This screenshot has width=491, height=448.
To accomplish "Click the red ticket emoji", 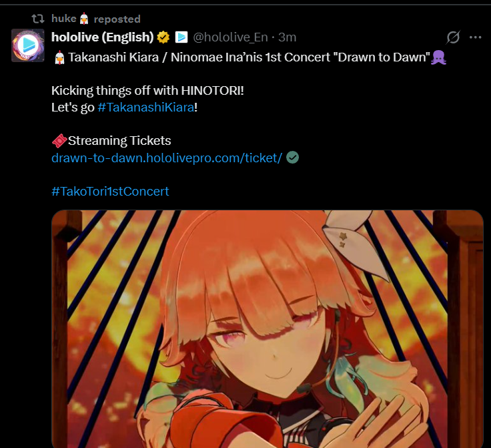I will (x=59, y=141).
